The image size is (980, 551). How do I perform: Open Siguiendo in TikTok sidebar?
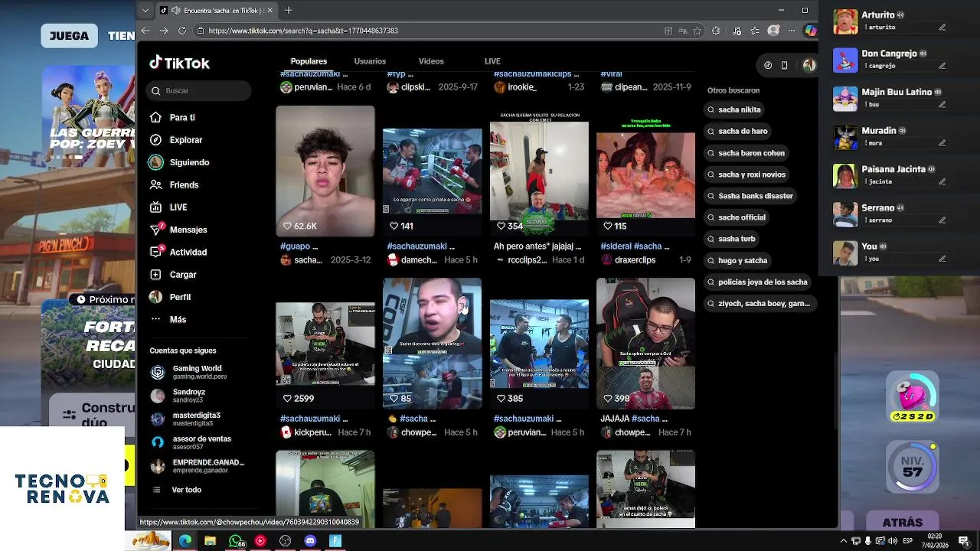pos(179,162)
